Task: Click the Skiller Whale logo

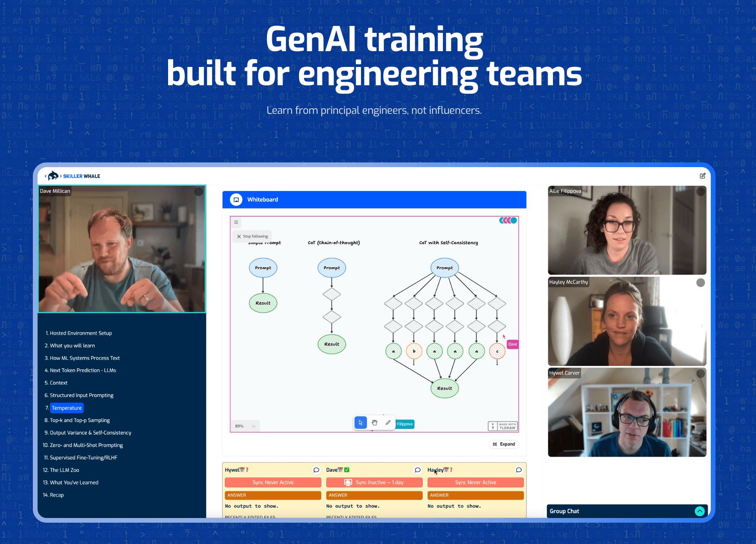Action: tap(73, 176)
